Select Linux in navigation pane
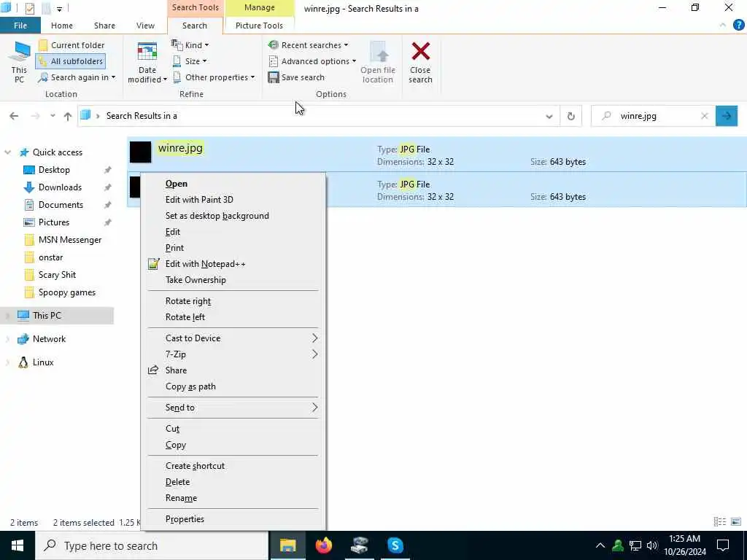The width and height of the screenshot is (747, 560). [43, 362]
